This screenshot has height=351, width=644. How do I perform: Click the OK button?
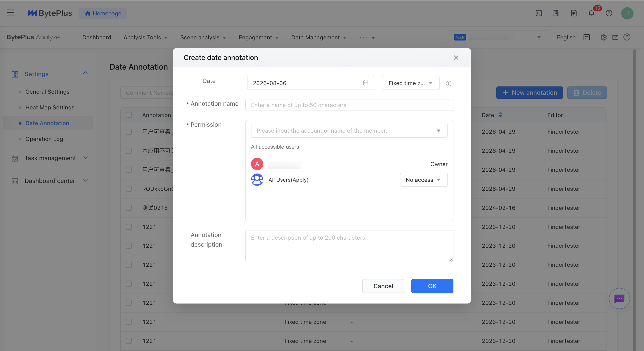[x=432, y=286]
